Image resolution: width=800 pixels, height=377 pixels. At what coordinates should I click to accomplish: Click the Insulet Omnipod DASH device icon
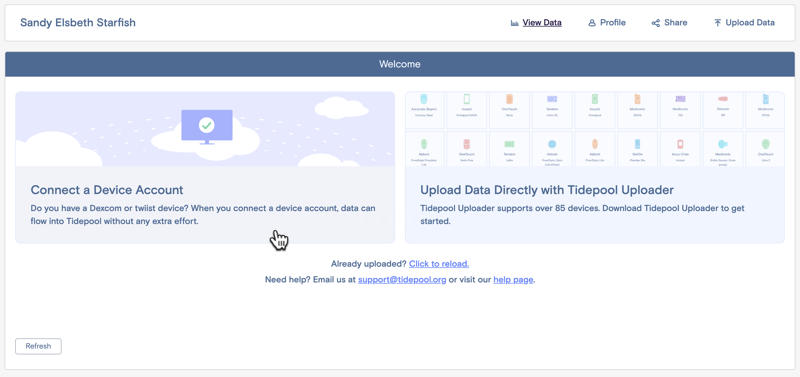pos(467,99)
